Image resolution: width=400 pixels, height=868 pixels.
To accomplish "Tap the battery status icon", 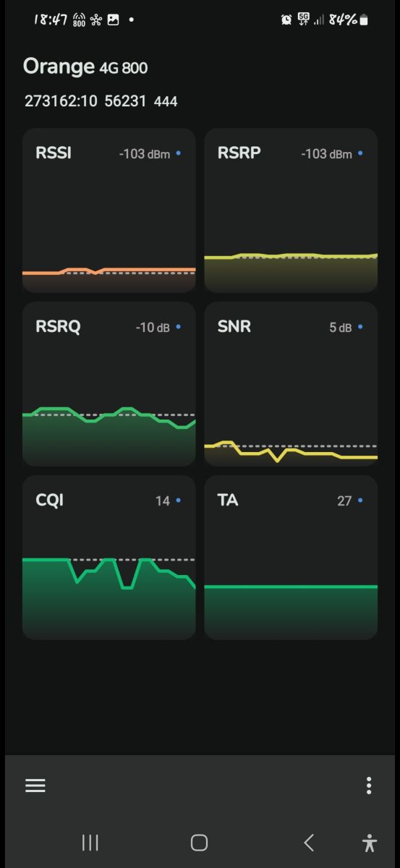I will click(x=364, y=20).
